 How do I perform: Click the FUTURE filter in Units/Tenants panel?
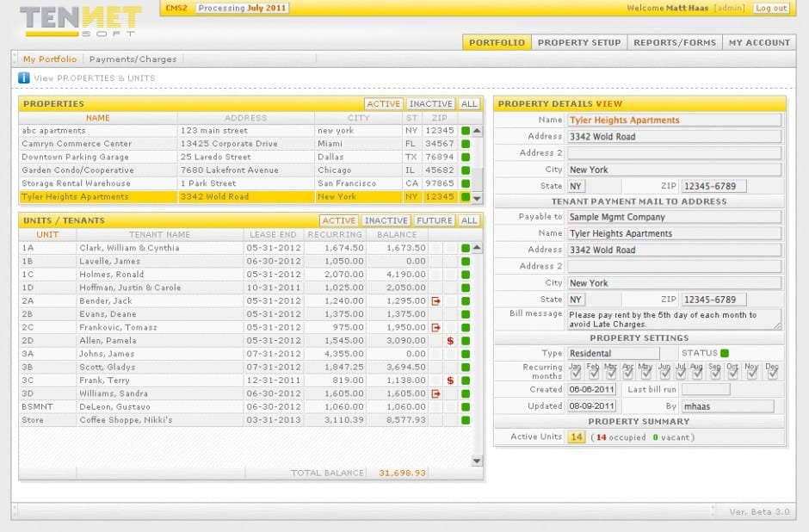coord(434,220)
